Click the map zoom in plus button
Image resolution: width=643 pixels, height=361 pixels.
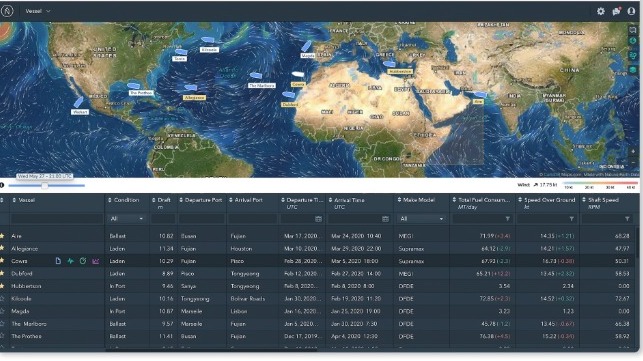click(x=633, y=151)
